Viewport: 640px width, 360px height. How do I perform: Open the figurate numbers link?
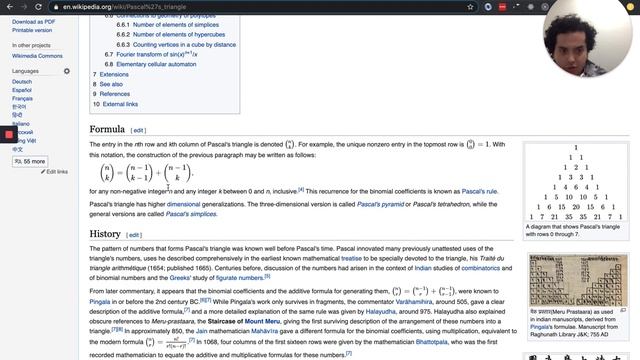[x=240, y=278]
